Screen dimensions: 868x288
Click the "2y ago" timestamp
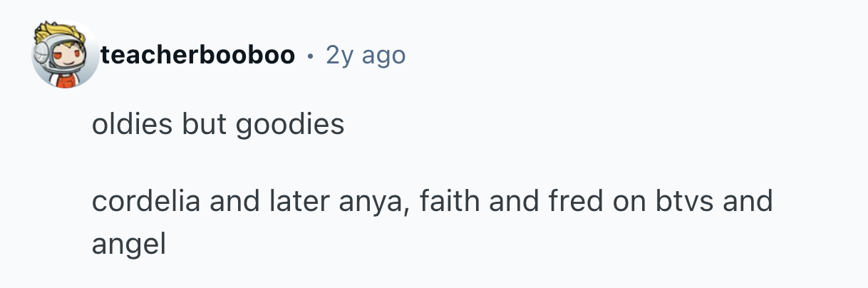(x=365, y=55)
